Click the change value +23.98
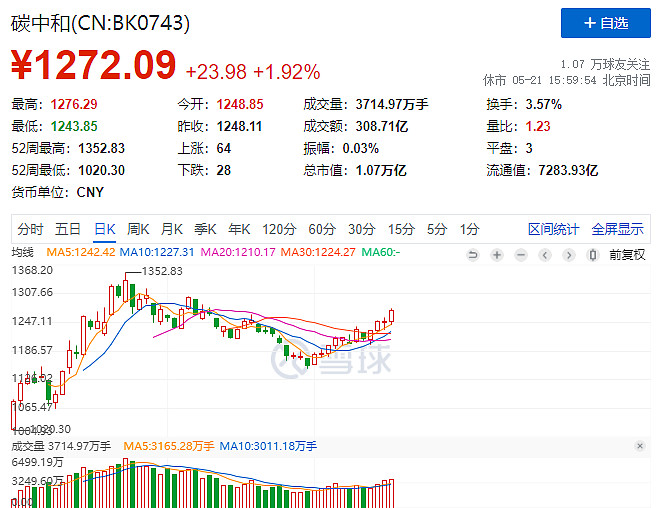This screenshot has height=508, width=657. point(216,72)
